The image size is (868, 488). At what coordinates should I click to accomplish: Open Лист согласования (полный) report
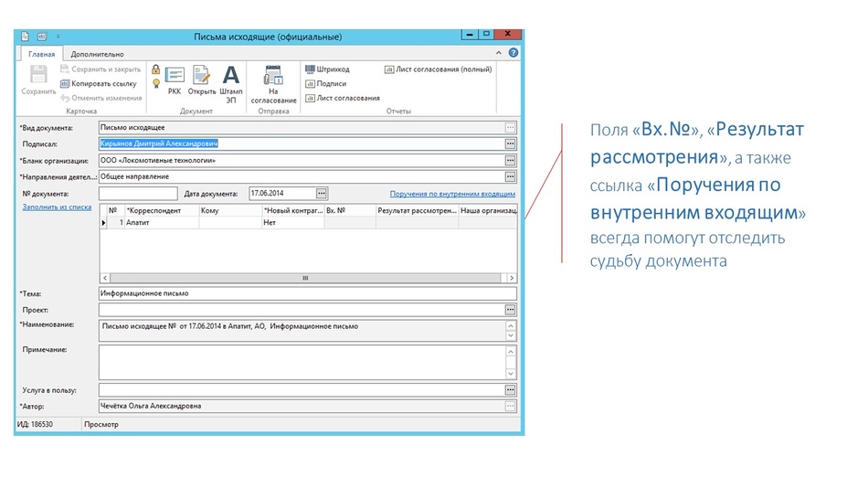[439, 69]
